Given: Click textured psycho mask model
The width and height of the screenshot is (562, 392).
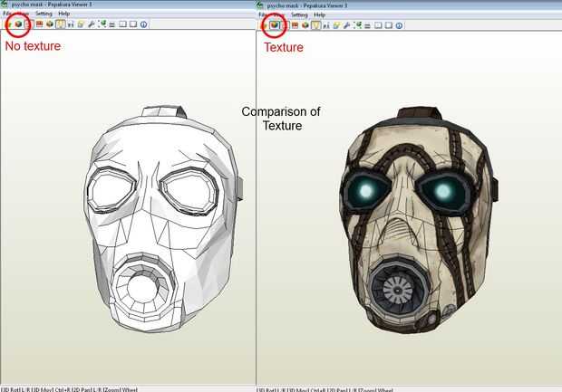Looking at the screenshot, I should click(418, 220).
